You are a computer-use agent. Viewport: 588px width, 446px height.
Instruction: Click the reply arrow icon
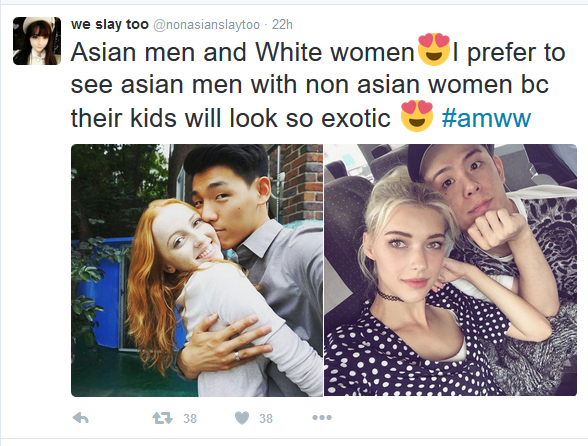tap(80, 417)
